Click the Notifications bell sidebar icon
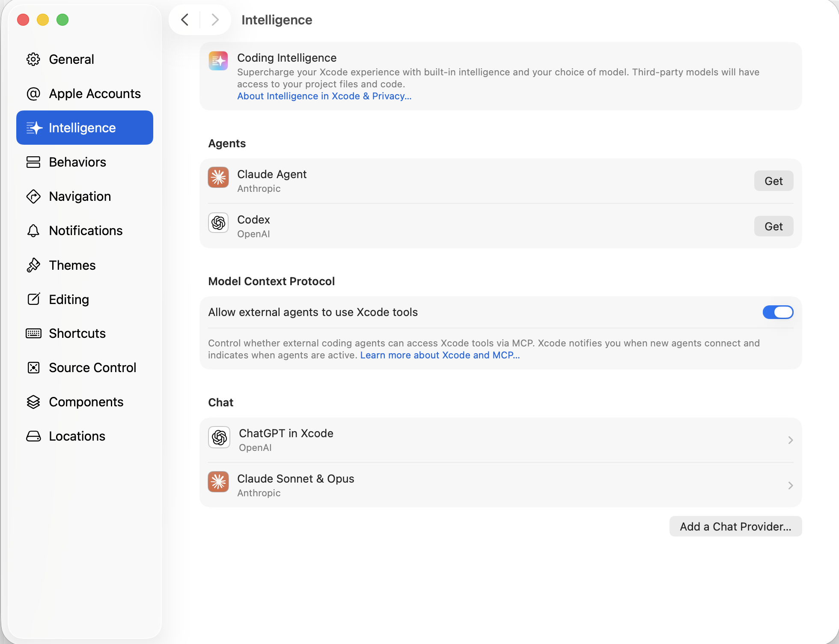Image resolution: width=839 pixels, height=644 pixels. point(33,231)
